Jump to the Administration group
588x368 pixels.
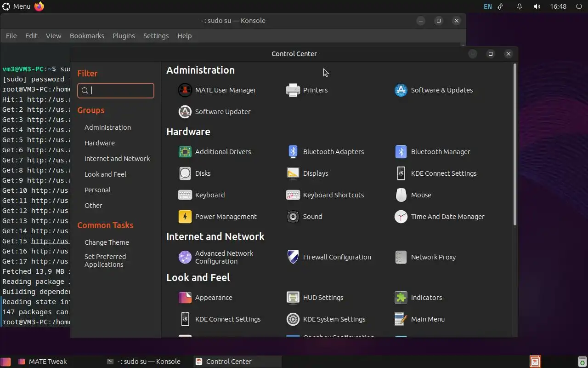click(107, 127)
